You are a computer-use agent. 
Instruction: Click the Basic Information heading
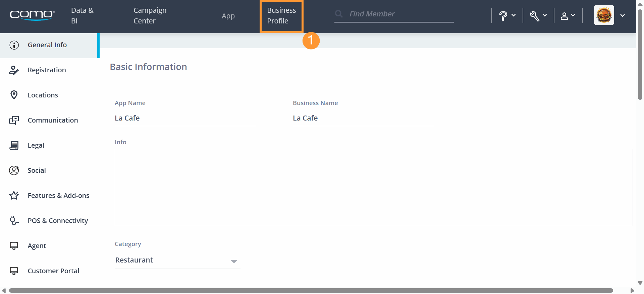coord(148,67)
